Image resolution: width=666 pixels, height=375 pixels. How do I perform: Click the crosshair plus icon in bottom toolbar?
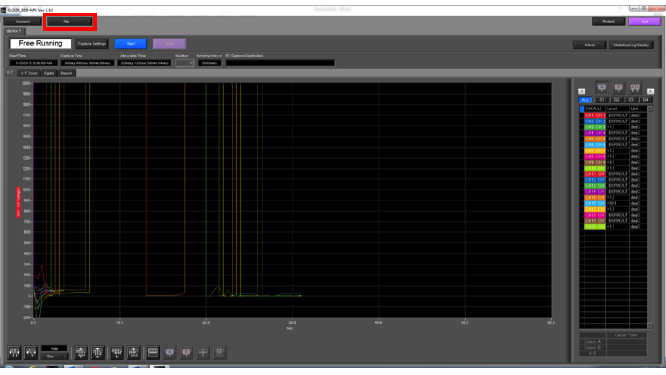(x=203, y=352)
